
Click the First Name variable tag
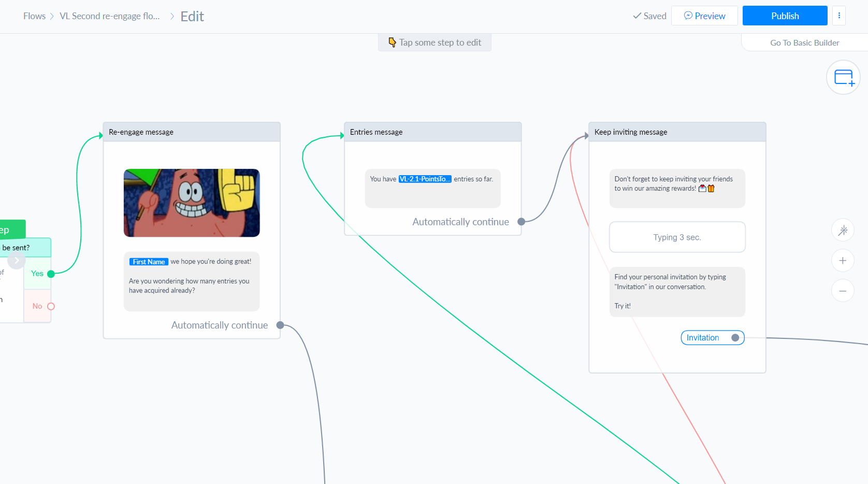(x=149, y=262)
